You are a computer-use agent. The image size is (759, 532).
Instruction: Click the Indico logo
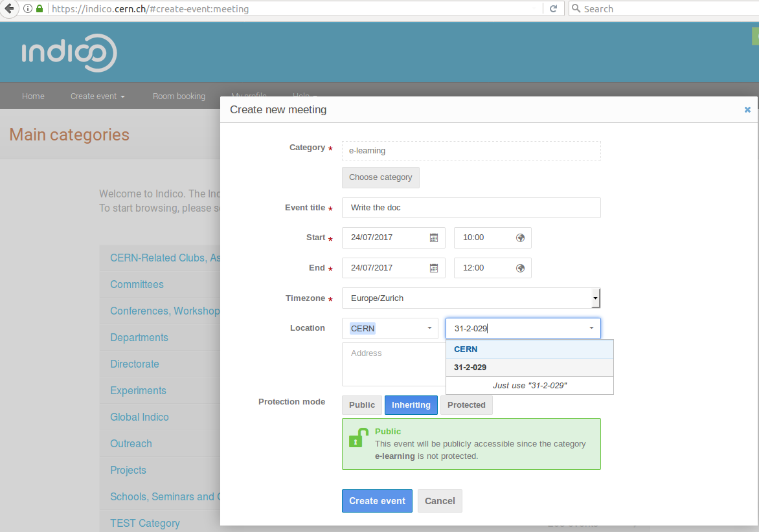pyautogui.click(x=69, y=52)
